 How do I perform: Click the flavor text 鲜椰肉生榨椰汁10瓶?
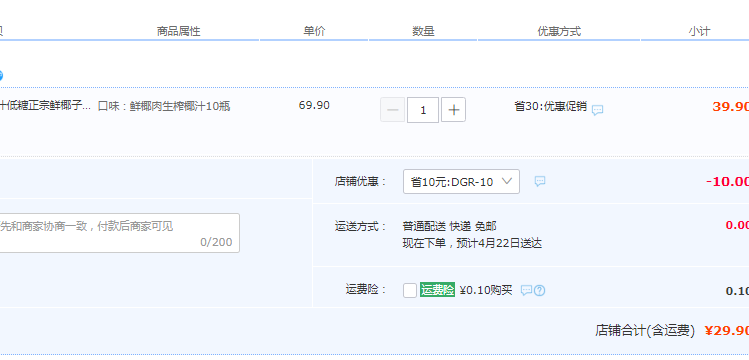click(x=180, y=106)
